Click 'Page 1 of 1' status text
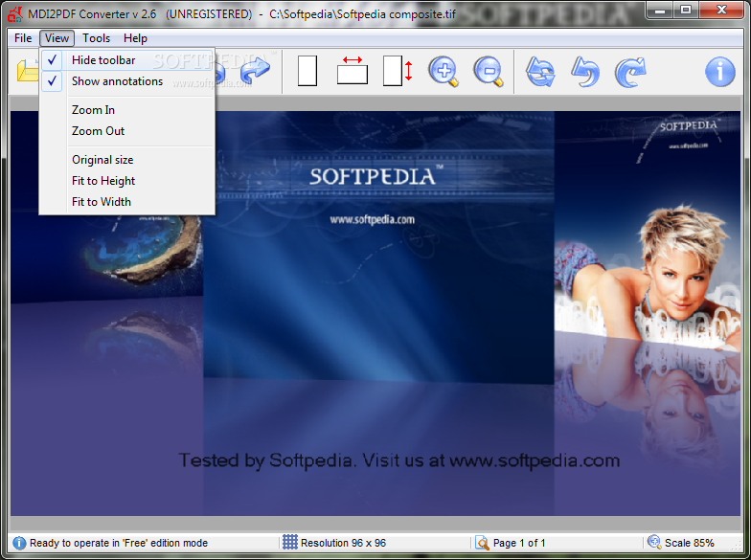Viewport: 751px width, 560px height. point(519,543)
